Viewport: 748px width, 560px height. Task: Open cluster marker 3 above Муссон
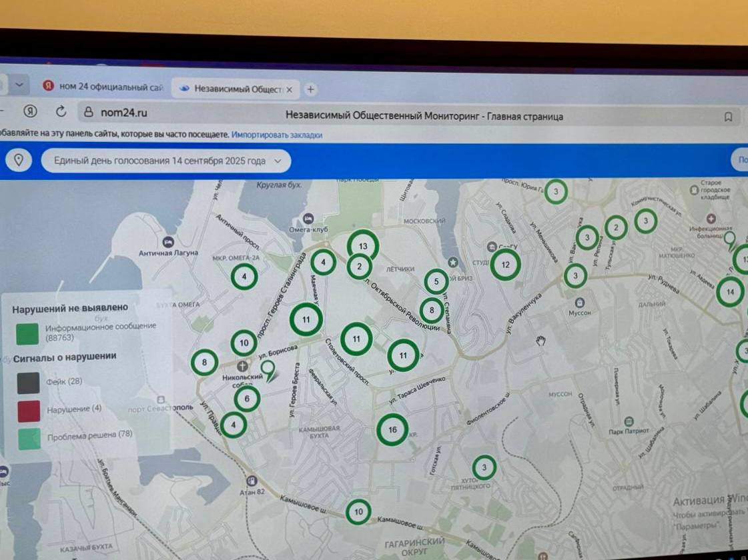575,275
